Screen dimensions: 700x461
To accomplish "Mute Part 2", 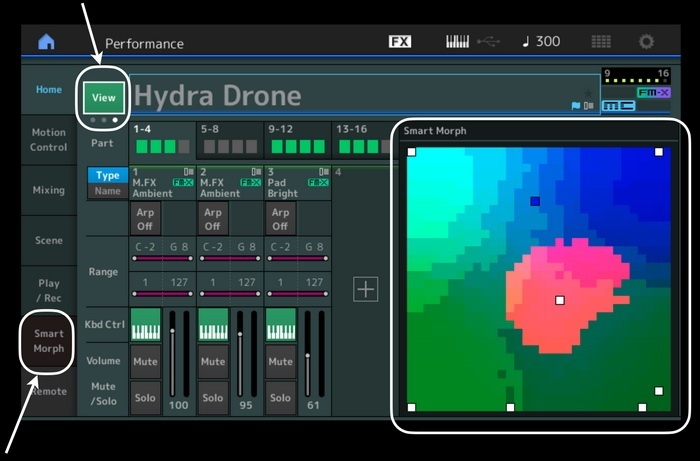I will pyautogui.click(x=213, y=361).
